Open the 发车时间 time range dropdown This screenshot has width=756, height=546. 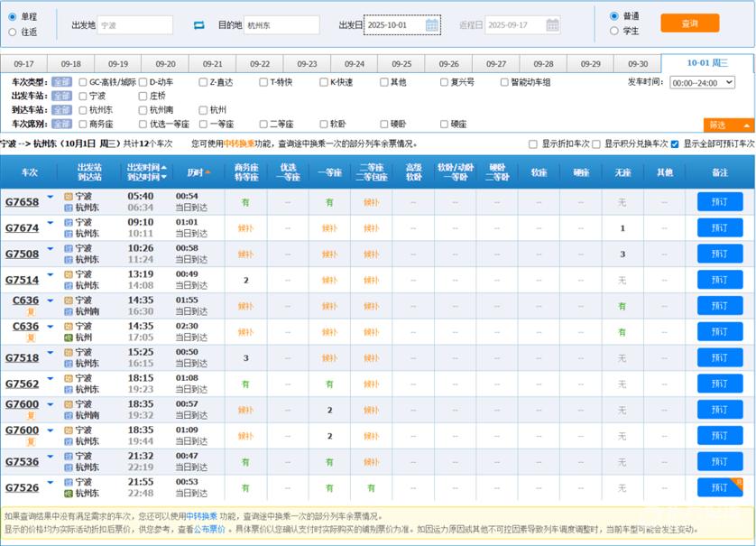click(x=702, y=82)
